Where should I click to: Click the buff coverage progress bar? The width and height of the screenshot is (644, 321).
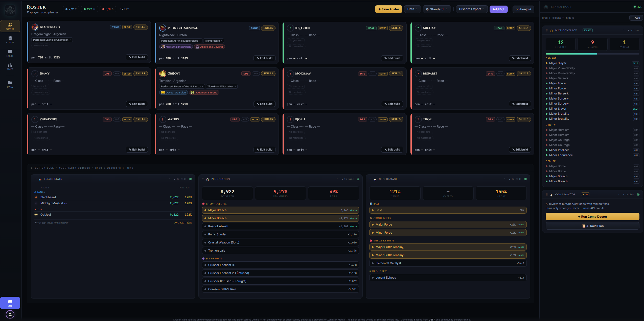tap(592, 54)
